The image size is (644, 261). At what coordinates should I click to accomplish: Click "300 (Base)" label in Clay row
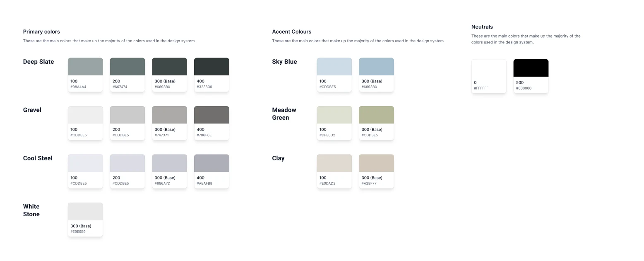click(x=372, y=178)
